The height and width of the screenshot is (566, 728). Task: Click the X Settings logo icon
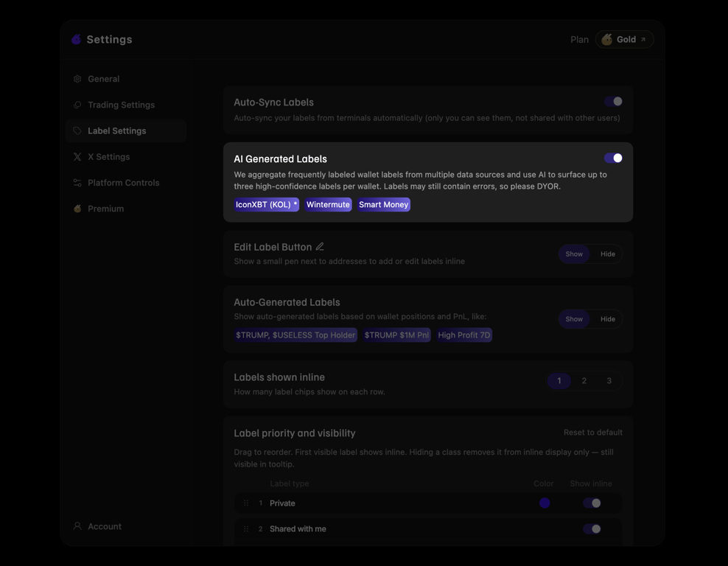click(x=77, y=157)
